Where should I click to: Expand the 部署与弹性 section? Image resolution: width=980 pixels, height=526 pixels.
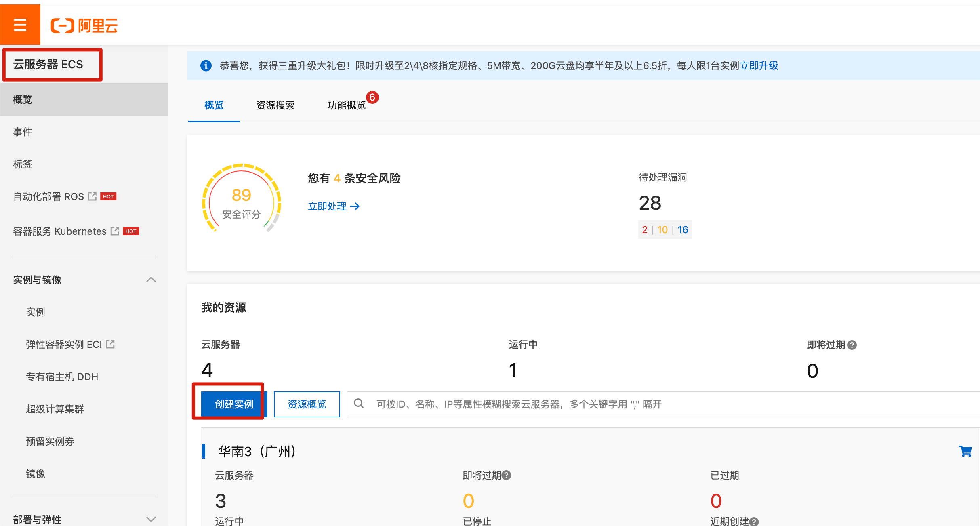pos(151,520)
